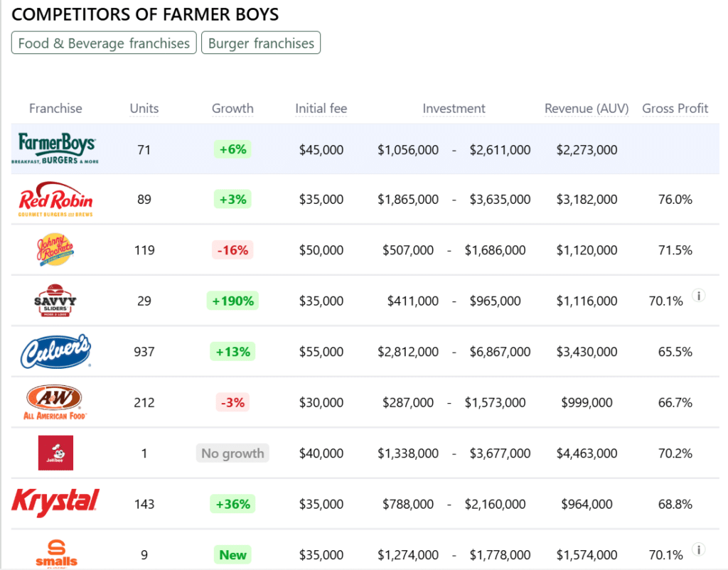Open the Red Robin franchise logo
Image resolution: width=728 pixels, height=570 pixels.
(x=55, y=199)
